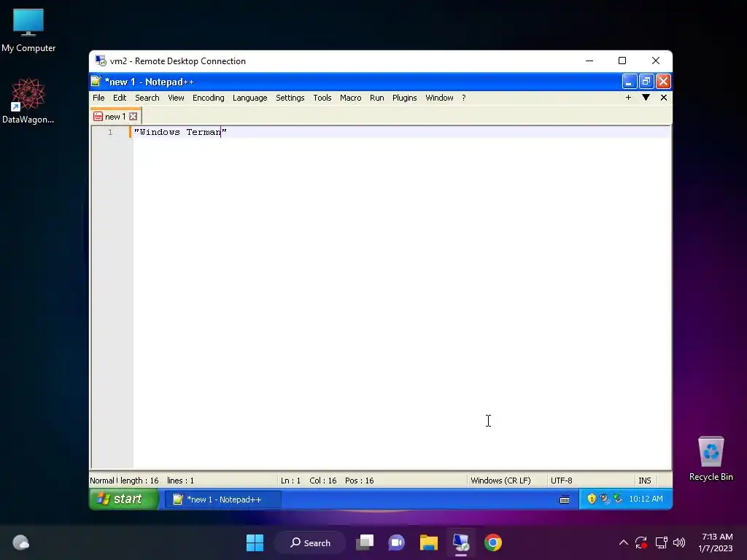Maximize the Remote Desktop Connection window
Viewport: 747px width, 560px height.
622,61
